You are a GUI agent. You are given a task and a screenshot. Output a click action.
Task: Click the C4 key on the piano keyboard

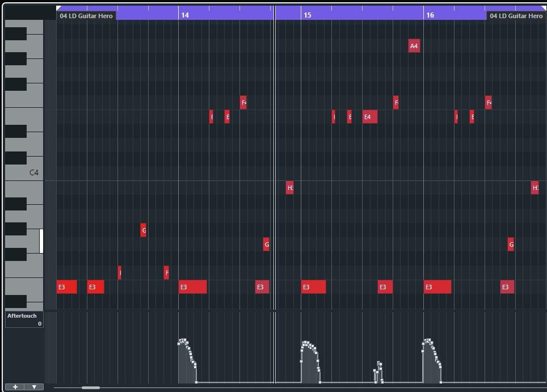[23, 172]
